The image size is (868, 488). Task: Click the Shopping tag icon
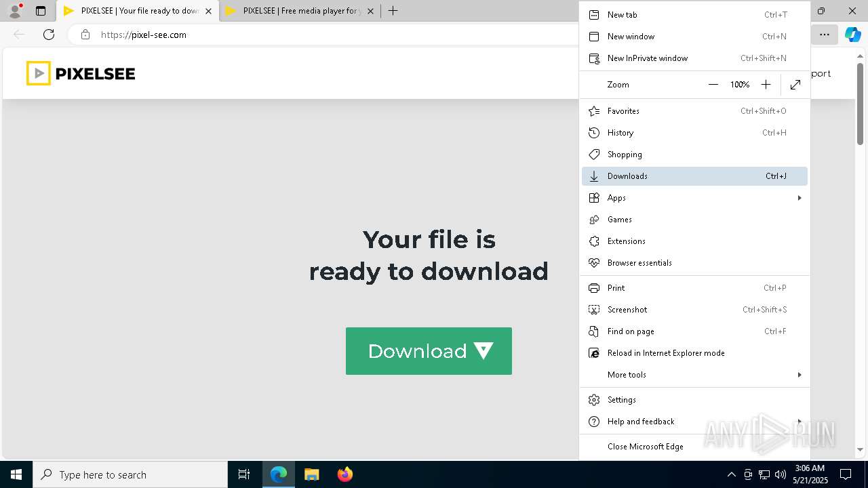[x=594, y=155]
